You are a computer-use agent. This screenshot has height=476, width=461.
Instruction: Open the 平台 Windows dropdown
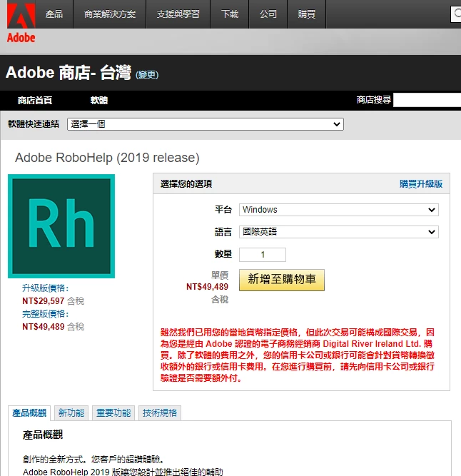click(x=339, y=210)
